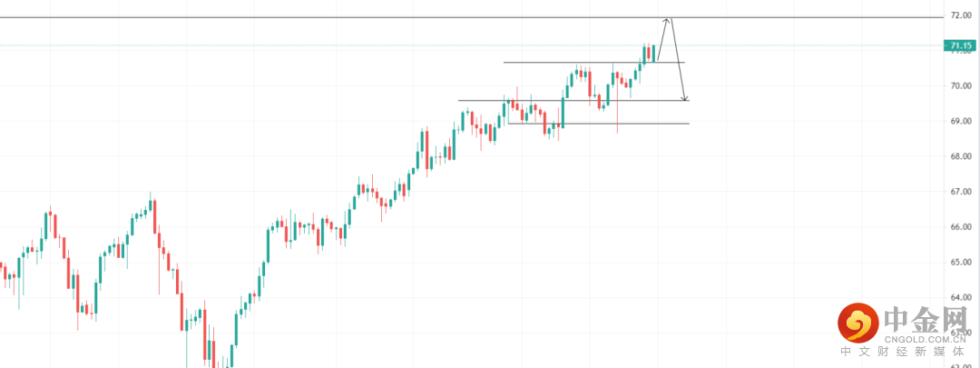980x368 pixels.
Task: Click the long-wick red candle dipping below 69.00
Action: click(x=617, y=114)
